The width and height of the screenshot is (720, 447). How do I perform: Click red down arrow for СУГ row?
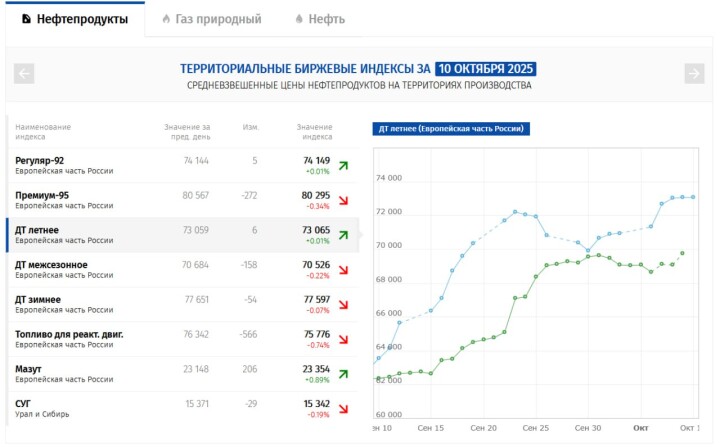[x=344, y=408]
